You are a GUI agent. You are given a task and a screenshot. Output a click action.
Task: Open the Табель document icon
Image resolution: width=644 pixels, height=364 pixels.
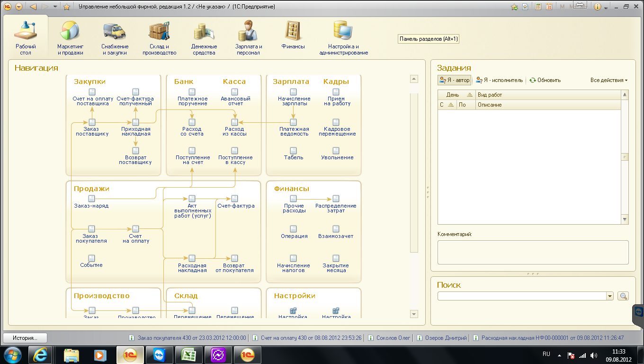pos(293,151)
